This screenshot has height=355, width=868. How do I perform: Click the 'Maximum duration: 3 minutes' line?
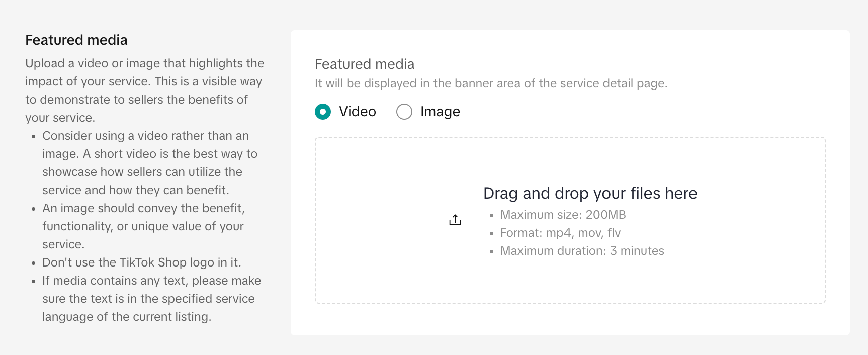point(582,251)
